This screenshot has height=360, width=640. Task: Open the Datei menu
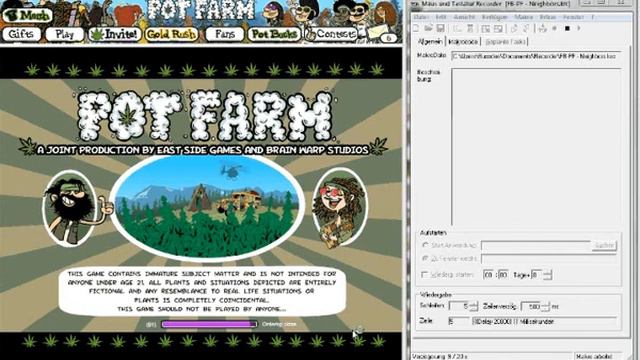click(x=421, y=17)
